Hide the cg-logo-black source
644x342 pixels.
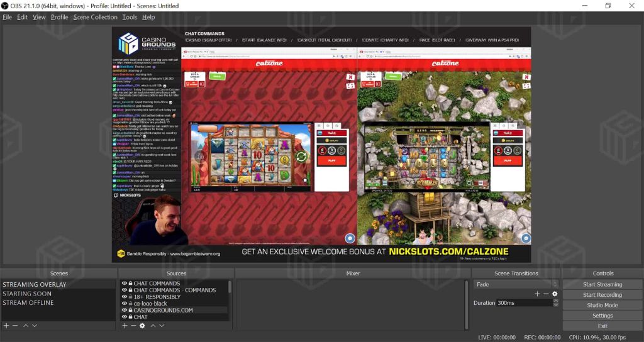pos(124,304)
